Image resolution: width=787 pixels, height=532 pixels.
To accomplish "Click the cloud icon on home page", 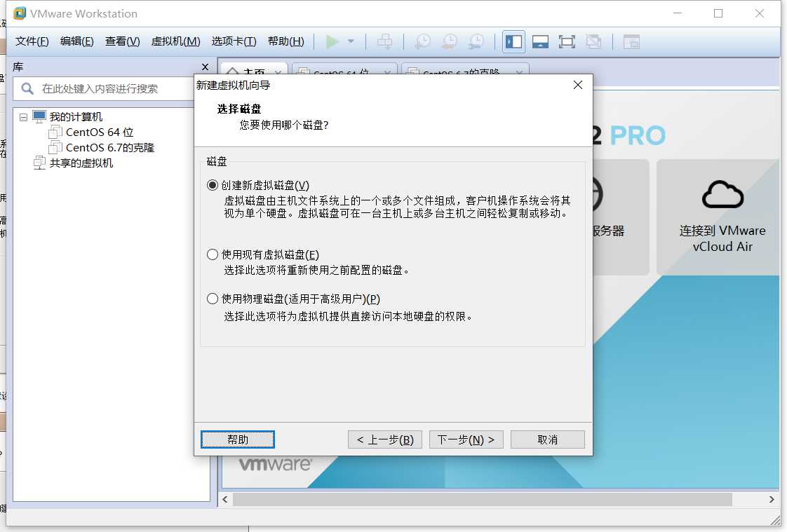I will point(722,195).
